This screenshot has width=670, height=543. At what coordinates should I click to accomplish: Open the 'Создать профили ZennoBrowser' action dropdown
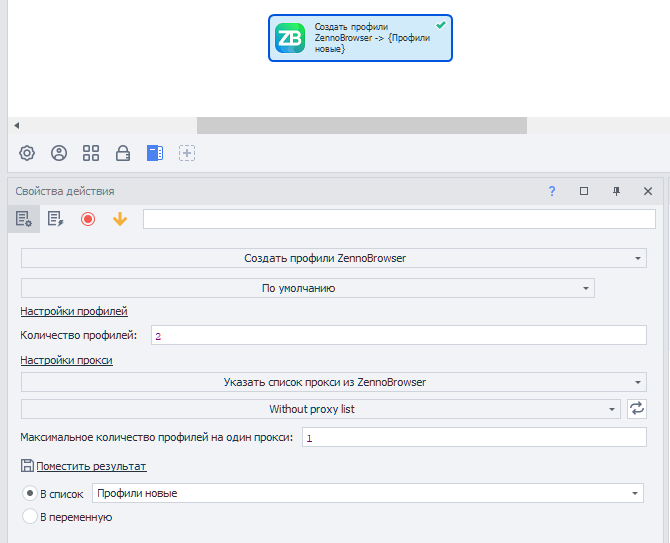tap(334, 258)
